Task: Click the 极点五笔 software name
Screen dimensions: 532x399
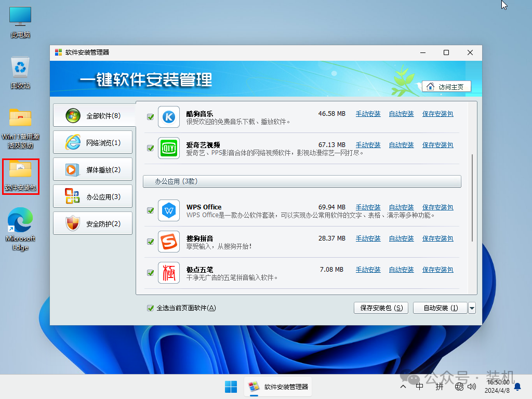Action: [x=199, y=270]
